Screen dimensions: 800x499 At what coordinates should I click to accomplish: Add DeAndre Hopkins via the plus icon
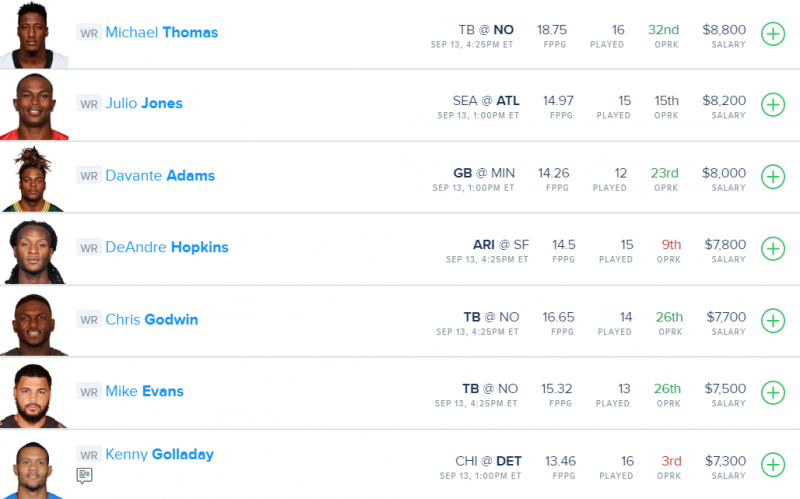tap(773, 249)
